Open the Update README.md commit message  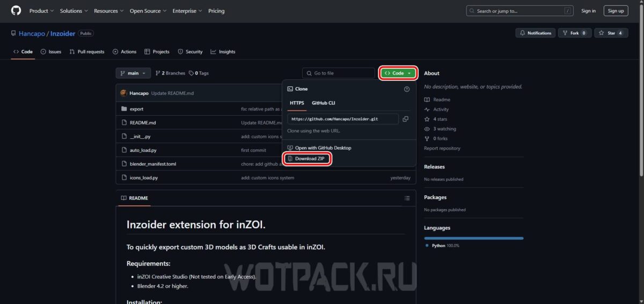[172, 93]
